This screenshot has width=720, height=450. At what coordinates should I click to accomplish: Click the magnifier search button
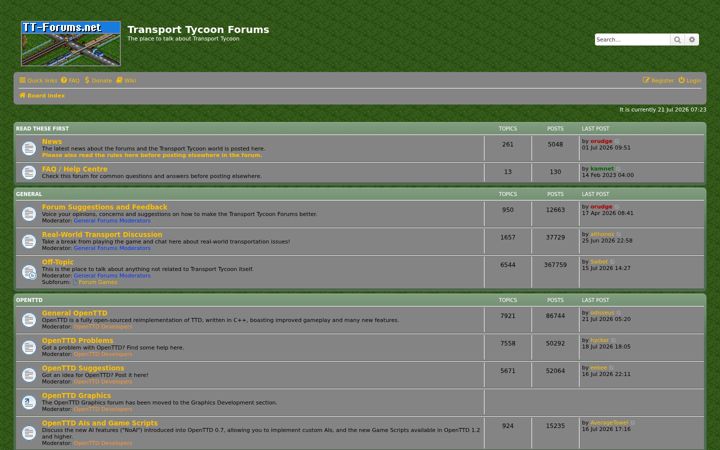point(677,39)
